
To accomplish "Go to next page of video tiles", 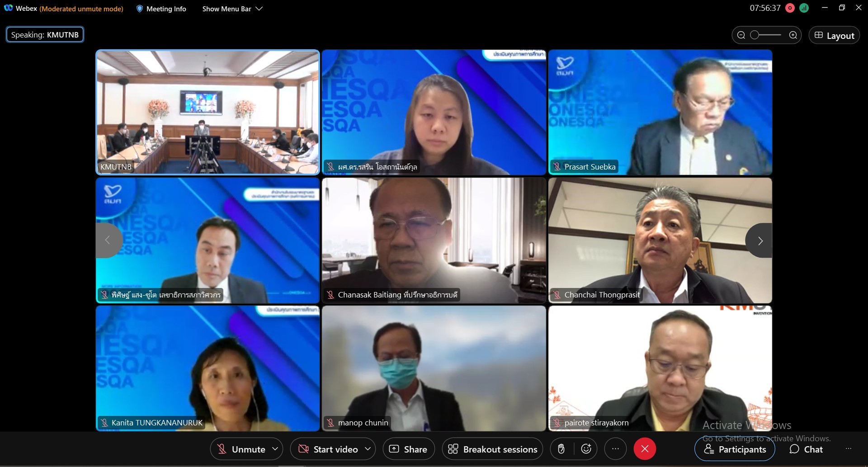I will pos(760,241).
